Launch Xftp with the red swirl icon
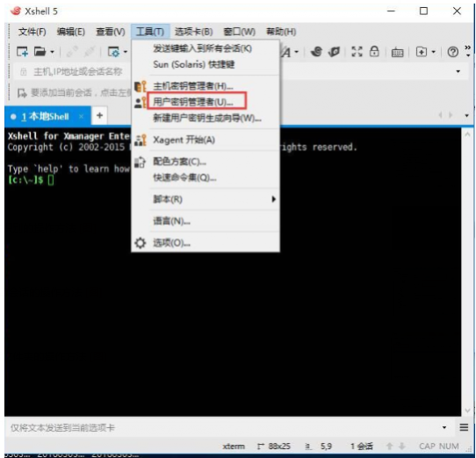This screenshot has width=476, height=458. click(x=316, y=52)
